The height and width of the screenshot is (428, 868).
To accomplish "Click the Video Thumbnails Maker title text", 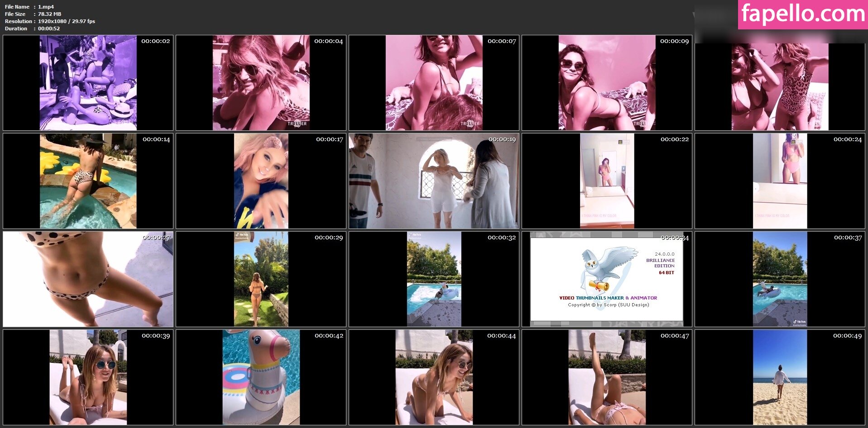I will [x=608, y=298].
